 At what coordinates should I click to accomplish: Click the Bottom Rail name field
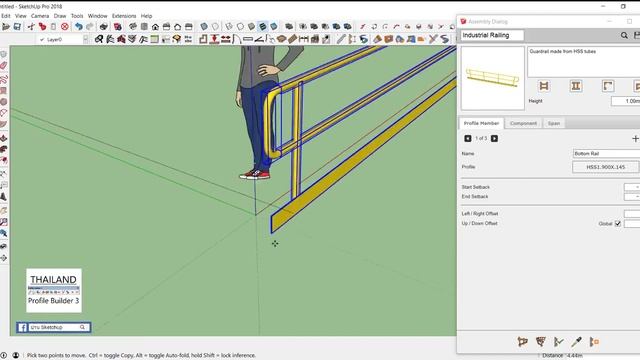[x=606, y=153]
